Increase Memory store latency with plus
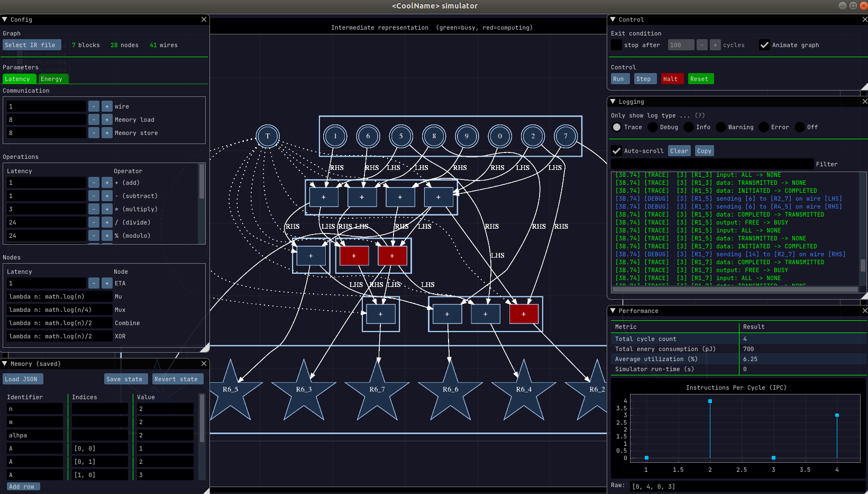 (107, 133)
